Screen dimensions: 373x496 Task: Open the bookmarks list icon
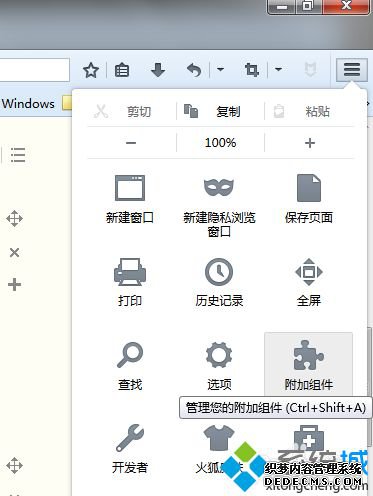(x=122, y=70)
